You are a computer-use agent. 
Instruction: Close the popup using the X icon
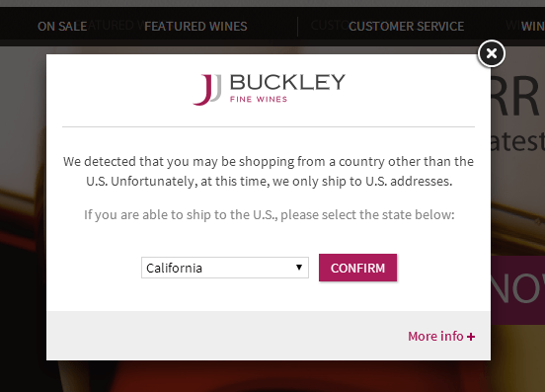tap(492, 53)
